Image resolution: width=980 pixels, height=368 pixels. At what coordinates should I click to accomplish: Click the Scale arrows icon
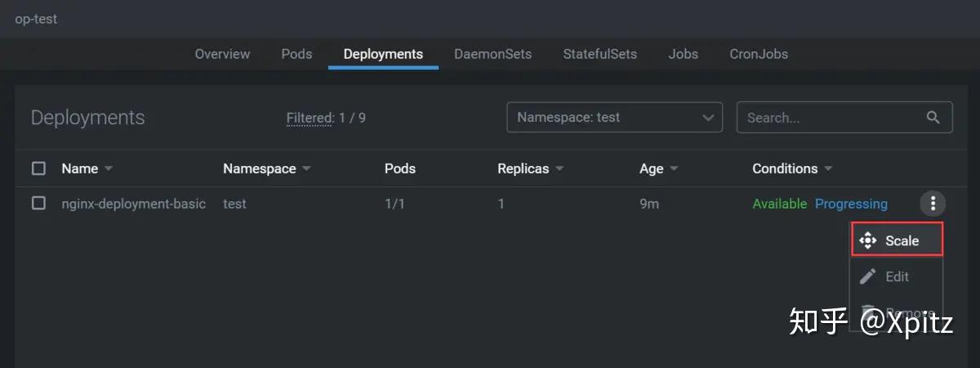pyautogui.click(x=868, y=240)
